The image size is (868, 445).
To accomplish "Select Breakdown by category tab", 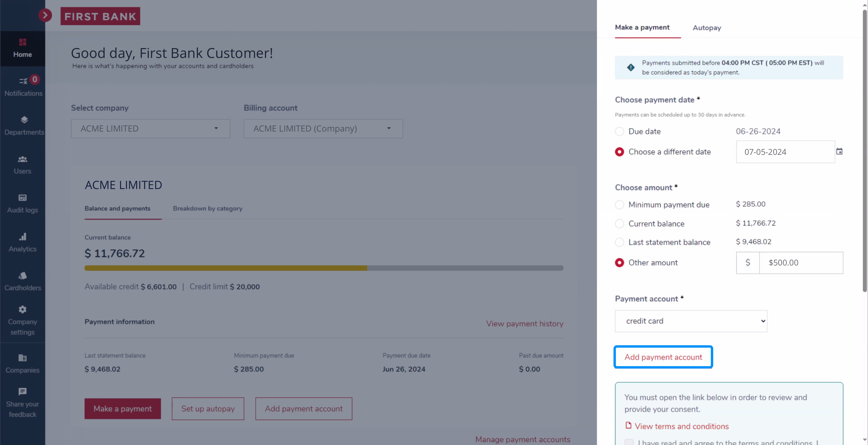I will (208, 208).
